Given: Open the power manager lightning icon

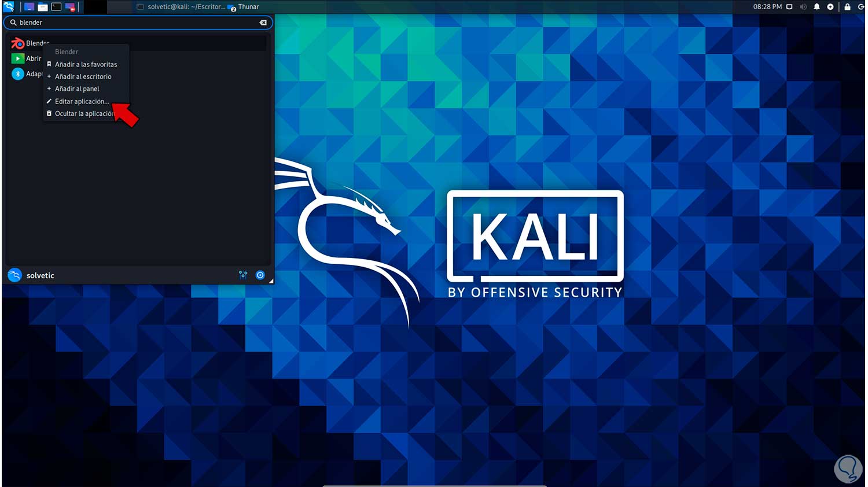Looking at the screenshot, I should tap(830, 7).
